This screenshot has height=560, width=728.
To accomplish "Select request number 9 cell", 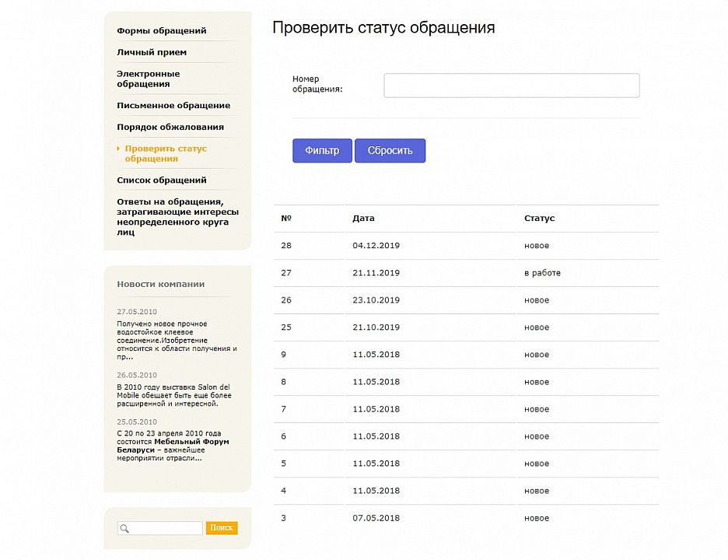I will point(284,355).
